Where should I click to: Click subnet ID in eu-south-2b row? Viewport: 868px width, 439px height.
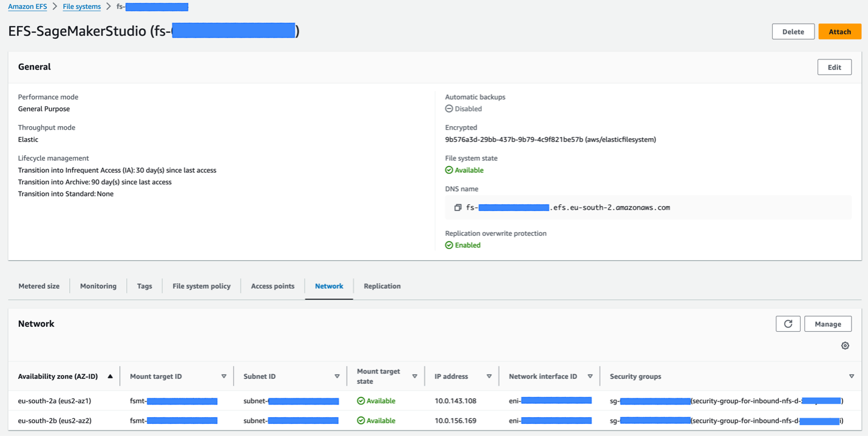click(x=291, y=420)
